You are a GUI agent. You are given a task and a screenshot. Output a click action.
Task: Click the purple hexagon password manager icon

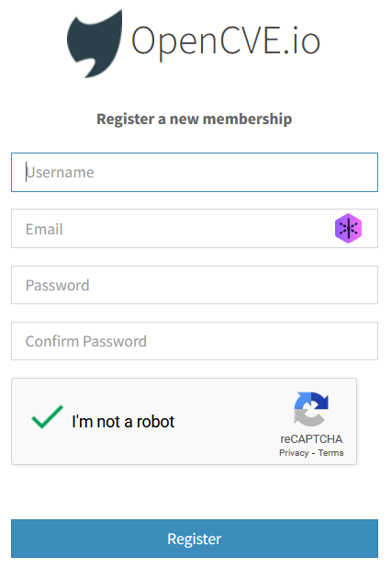coord(348,228)
